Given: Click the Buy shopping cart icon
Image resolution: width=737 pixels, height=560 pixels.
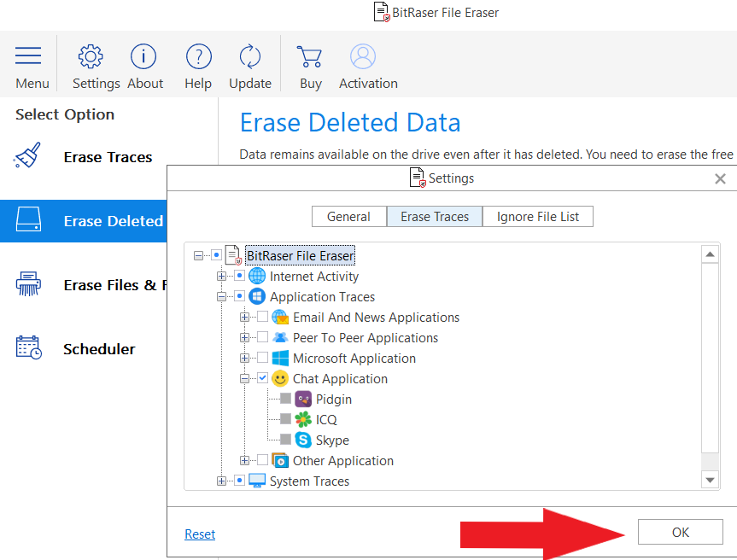Looking at the screenshot, I should coord(309,56).
